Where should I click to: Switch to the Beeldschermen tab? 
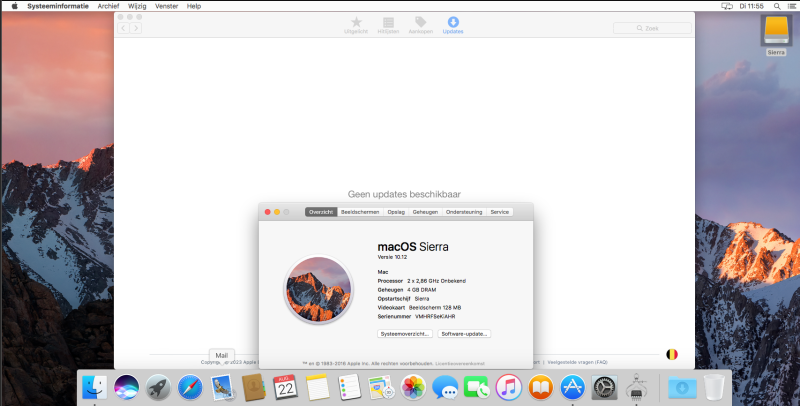(360, 212)
